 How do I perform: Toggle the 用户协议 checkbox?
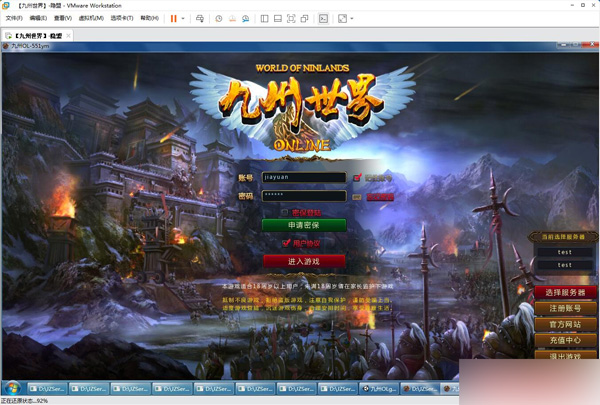tap(285, 243)
